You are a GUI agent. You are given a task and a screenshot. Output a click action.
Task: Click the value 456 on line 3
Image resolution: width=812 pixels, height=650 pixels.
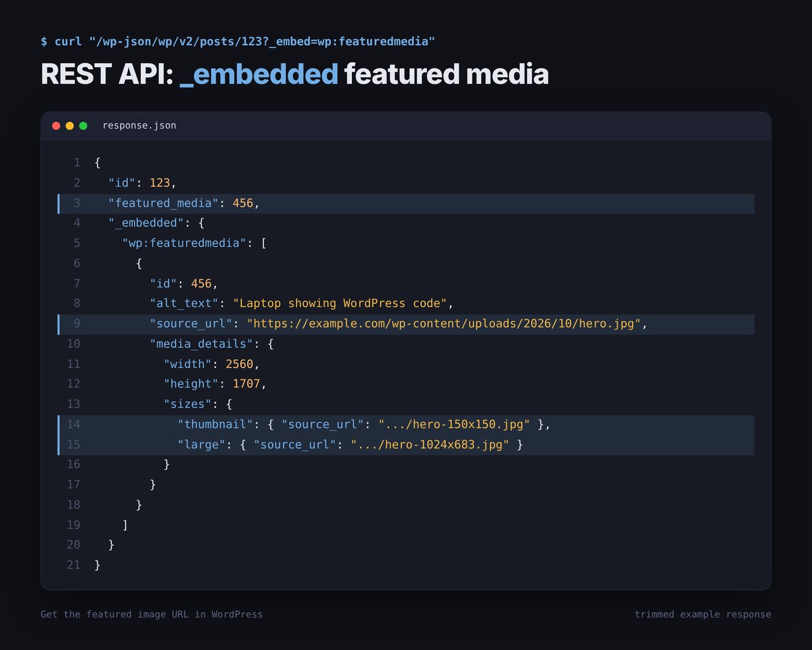(x=243, y=204)
